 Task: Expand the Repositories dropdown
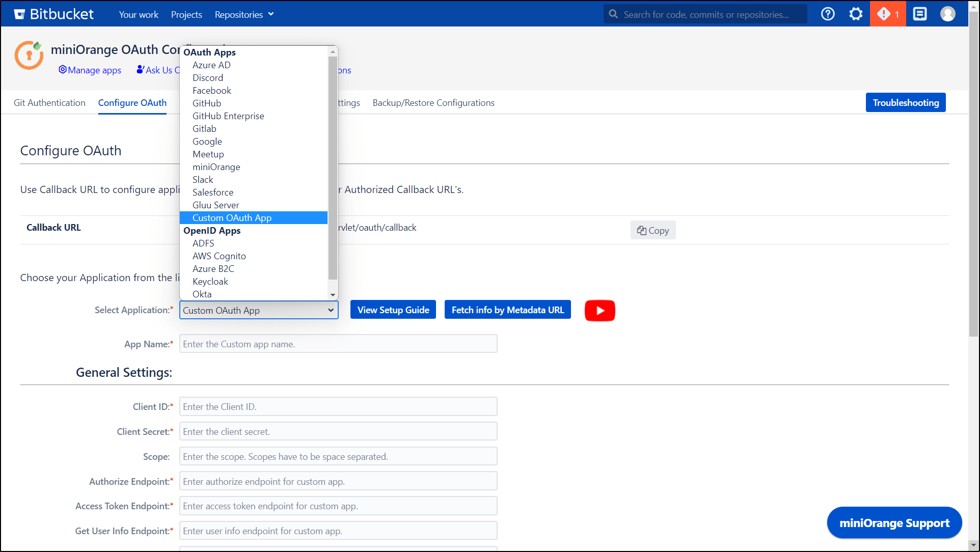point(243,14)
